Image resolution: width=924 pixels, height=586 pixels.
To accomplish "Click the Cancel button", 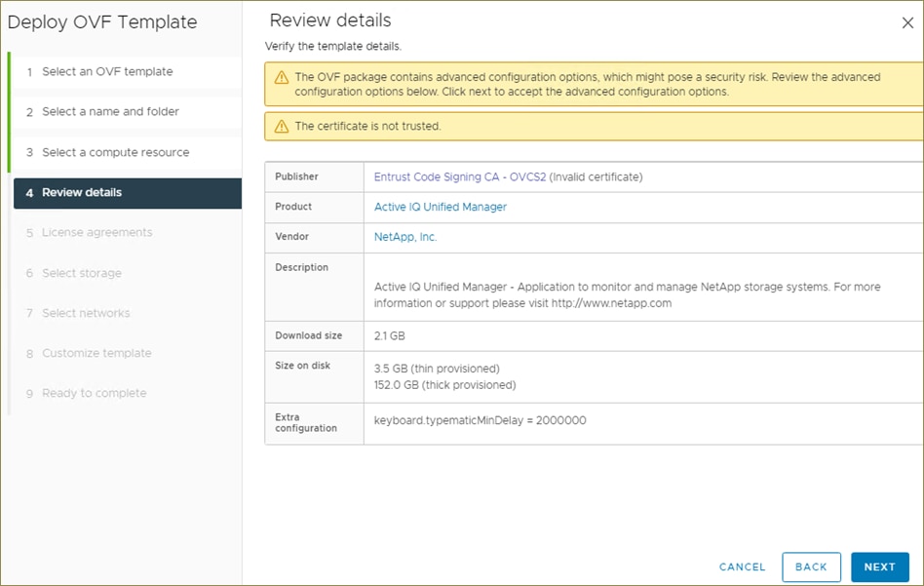I will pos(742,567).
